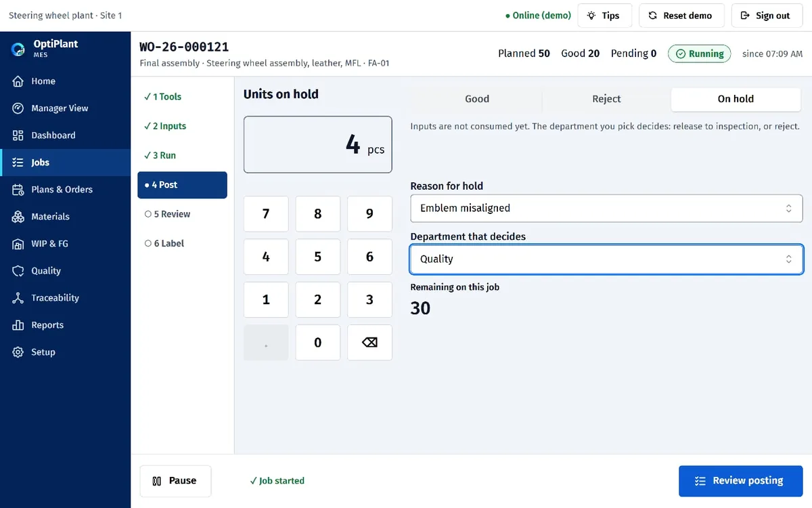The height and width of the screenshot is (508, 812).
Task: Open the Reason for hold dropdown
Action: [x=606, y=209]
